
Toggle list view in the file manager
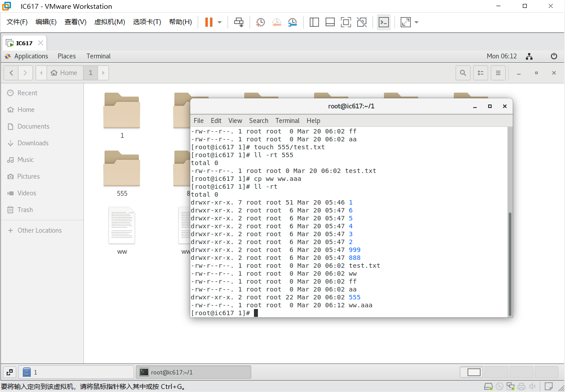[x=481, y=73]
